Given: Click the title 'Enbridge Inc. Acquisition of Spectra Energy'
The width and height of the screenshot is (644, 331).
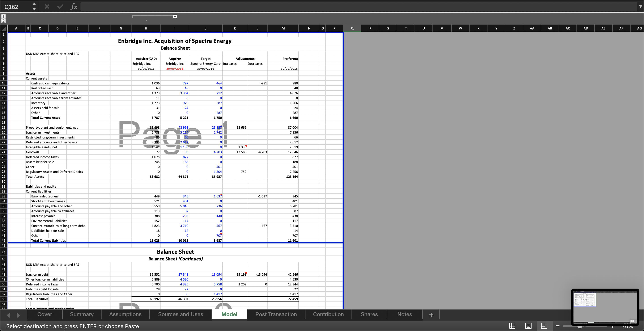Looking at the screenshot, I should pyautogui.click(x=175, y=41).
